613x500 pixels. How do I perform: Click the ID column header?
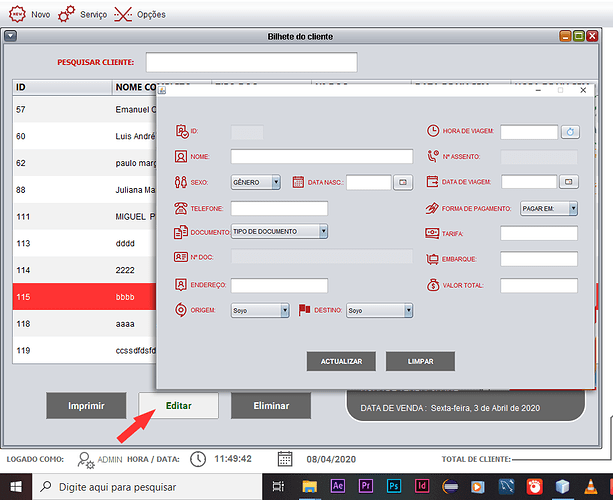63,87
